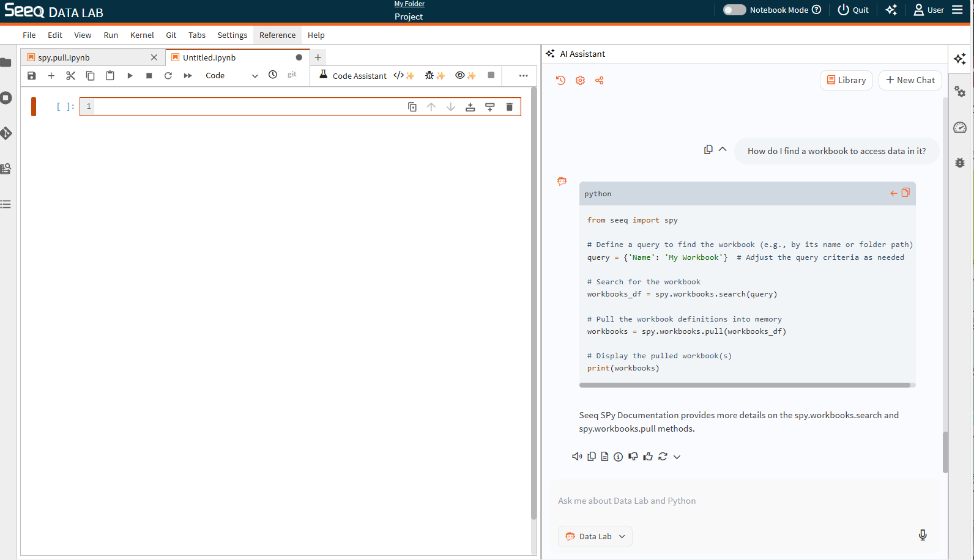Open chat history in AI Assistant

[x=560, y=80]
